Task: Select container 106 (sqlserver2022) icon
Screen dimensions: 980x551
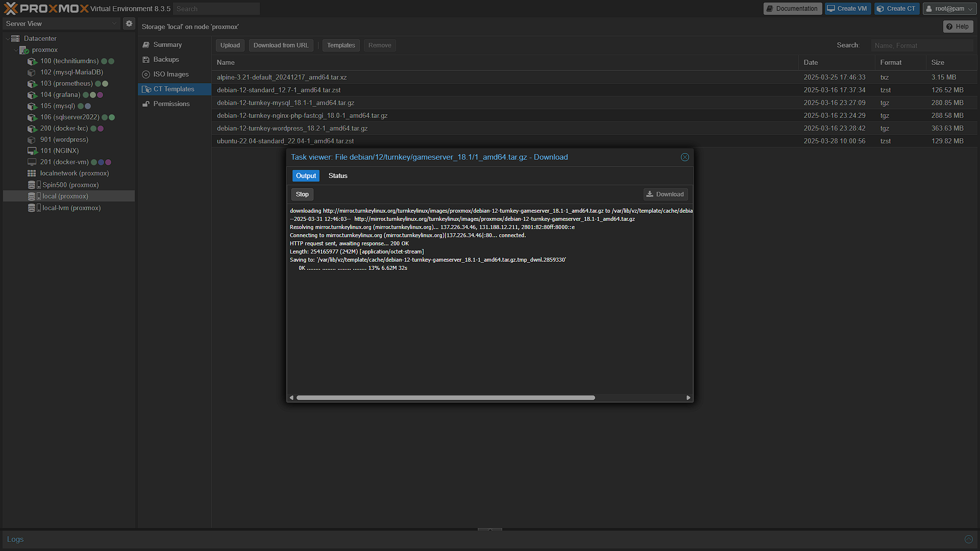Action: [x=32, y=117]
